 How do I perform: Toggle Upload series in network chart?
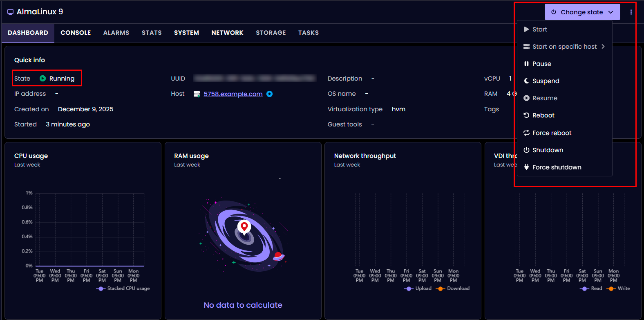coord(418,288)
